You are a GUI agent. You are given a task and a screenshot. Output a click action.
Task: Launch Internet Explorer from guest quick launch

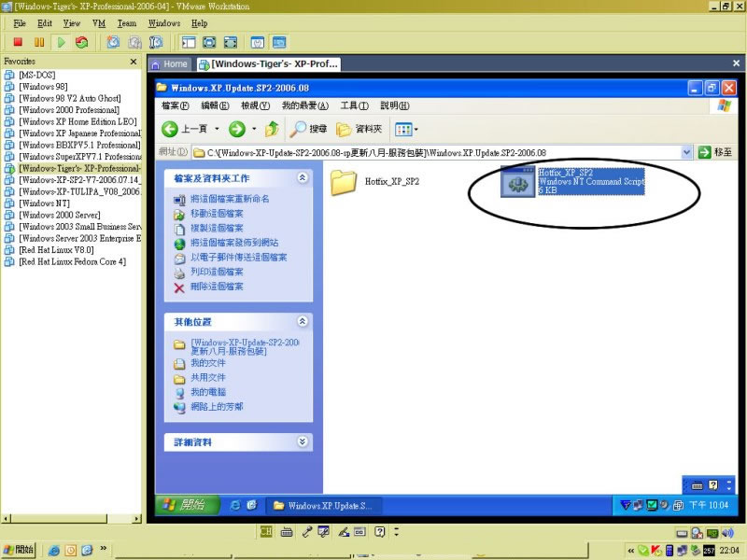point(235,506)
